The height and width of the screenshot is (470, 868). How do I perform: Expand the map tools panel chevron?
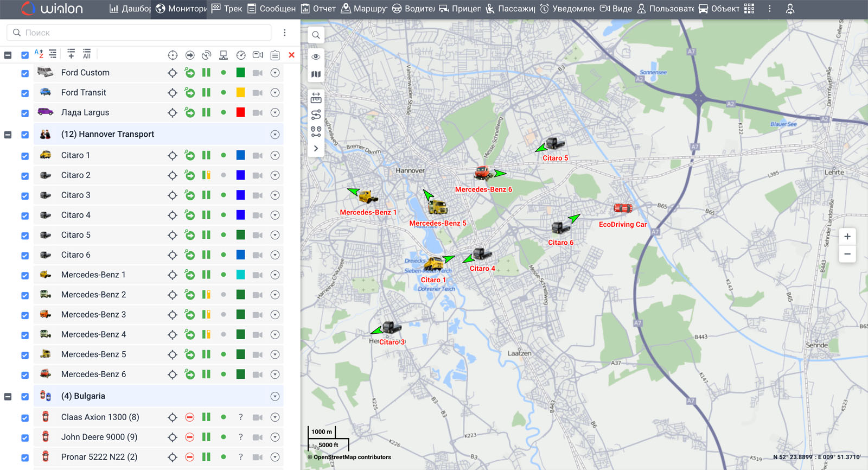coord(316,148)
